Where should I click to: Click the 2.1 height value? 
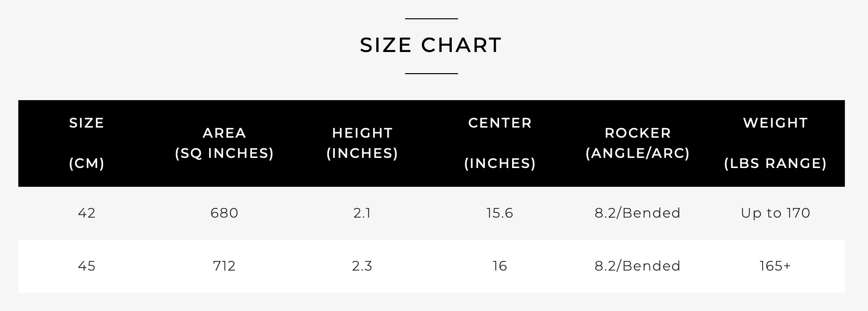pyautogui.click(x=362, y=213)
